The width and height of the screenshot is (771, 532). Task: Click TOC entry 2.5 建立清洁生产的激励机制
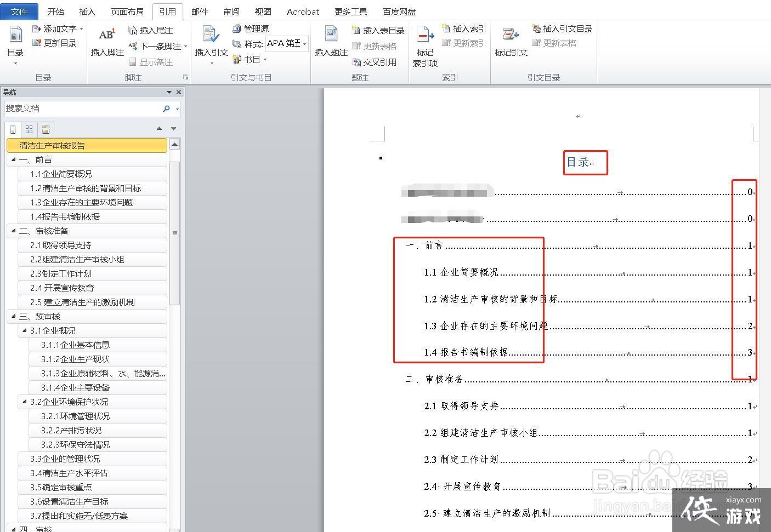487,513
